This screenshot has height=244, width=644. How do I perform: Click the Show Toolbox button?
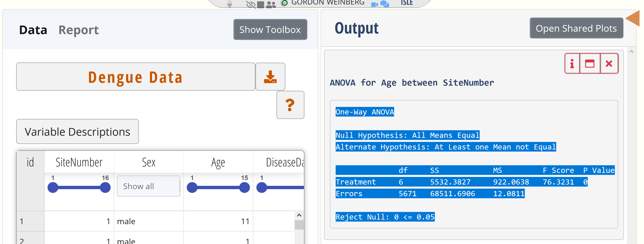point(270,30)
